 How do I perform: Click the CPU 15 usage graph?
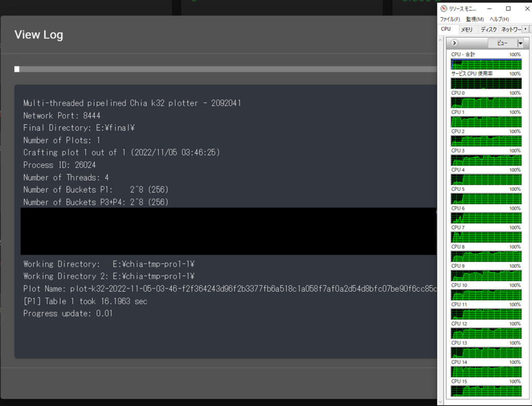coord(486,391)
